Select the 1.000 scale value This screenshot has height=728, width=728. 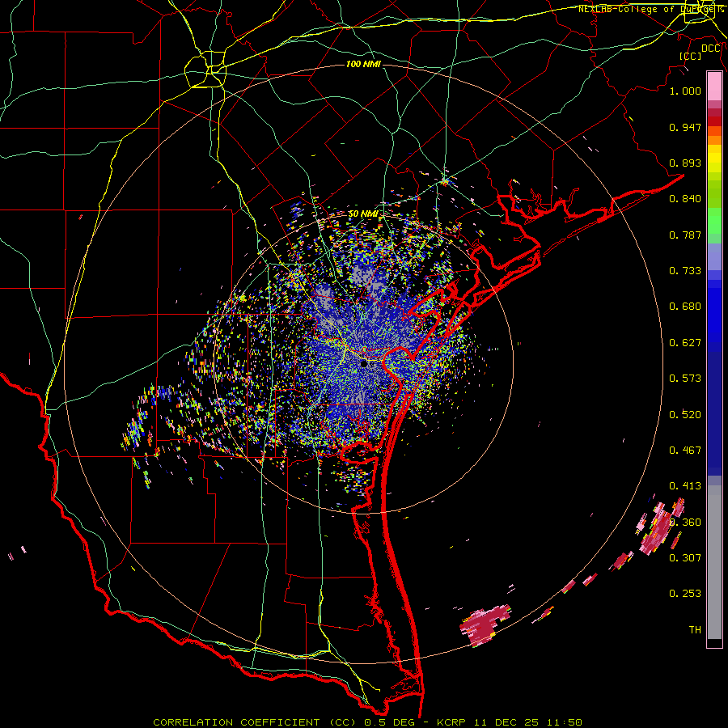pos(685,91)
